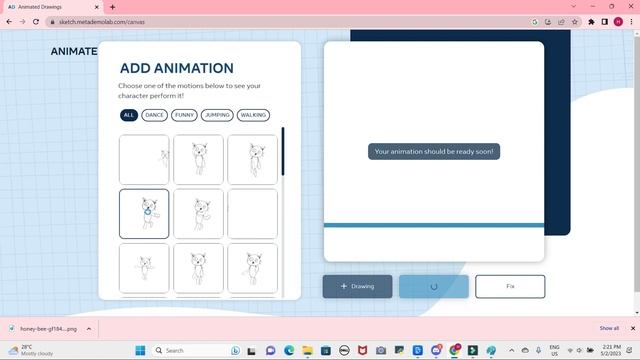Choose the third-row middle animation thumbnail

[198, 268]
